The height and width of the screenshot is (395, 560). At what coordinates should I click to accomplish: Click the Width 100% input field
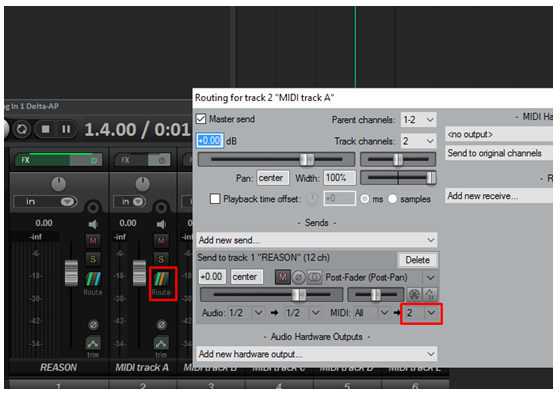[x=340, y=178]
